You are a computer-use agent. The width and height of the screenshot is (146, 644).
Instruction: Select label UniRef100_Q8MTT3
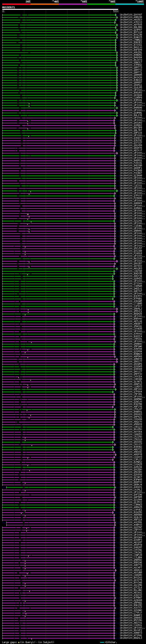[131, 67]
